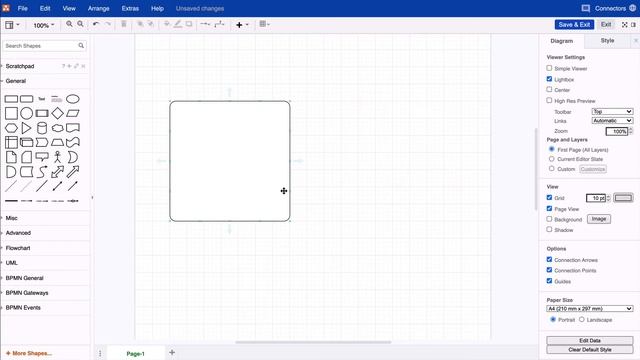This screenshot has height=360, width=640.
Task: Redo the last undone action
Action: (x=108, y=24)
